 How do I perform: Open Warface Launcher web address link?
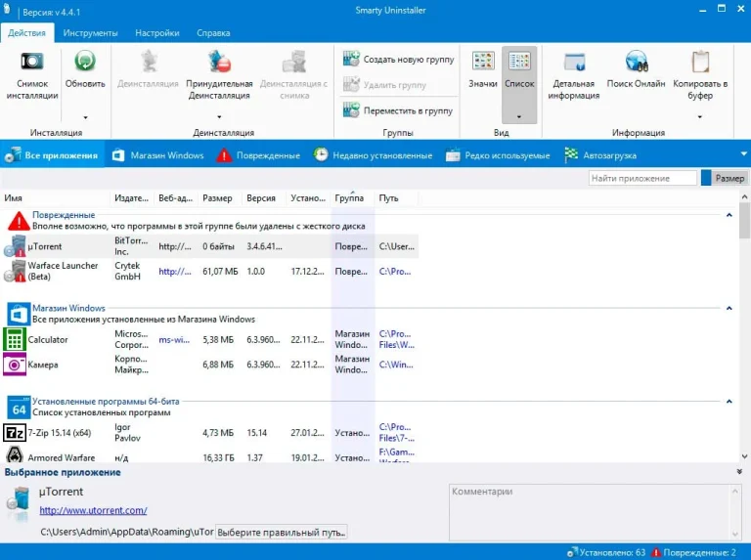(174, 272)
